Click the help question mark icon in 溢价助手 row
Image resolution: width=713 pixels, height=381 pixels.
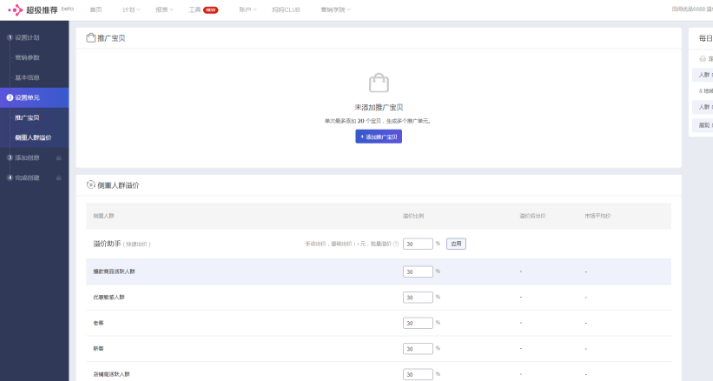(396, 244)
